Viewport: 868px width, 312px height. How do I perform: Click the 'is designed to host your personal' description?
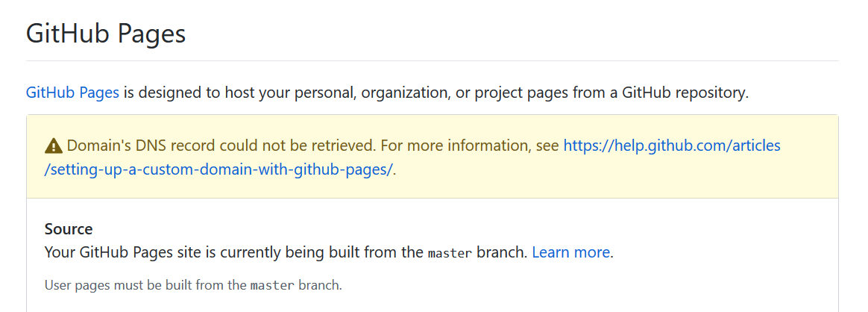point(435,92)
